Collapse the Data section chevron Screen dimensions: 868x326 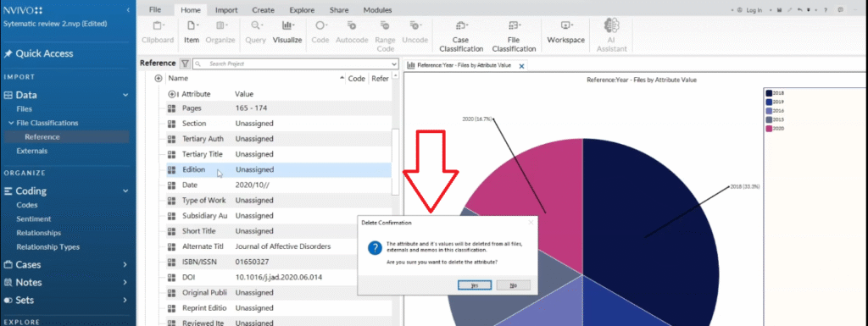[125, 95]
